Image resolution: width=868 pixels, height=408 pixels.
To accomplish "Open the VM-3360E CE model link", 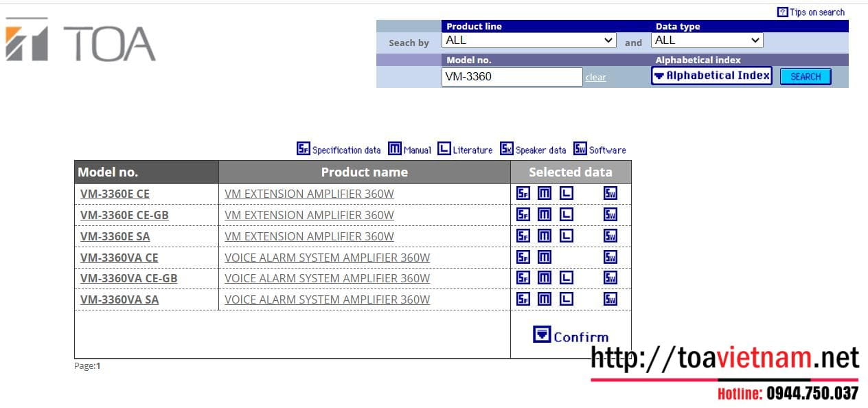I will click(x=115, y=194).
